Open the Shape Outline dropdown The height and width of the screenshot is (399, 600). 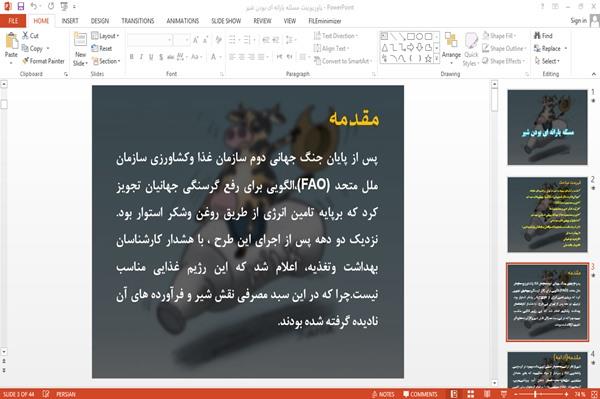(x=504, y=48)
